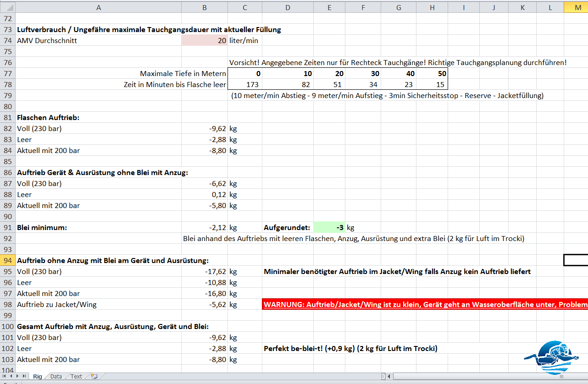The width and height of the screenshot is (588, 384).
Task: Click previous sheet navigation arrow
Action: [11, 376]
